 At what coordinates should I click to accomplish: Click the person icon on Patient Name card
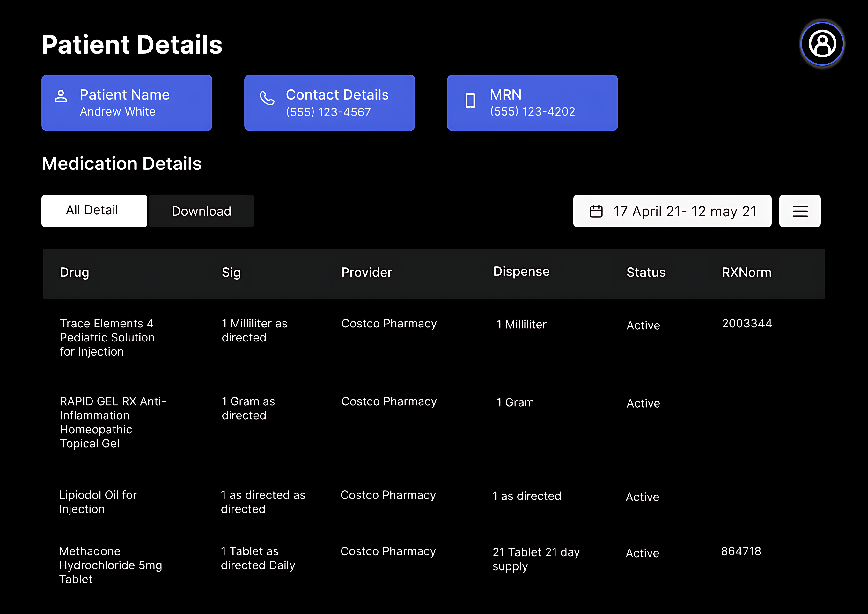coord(61,96)
